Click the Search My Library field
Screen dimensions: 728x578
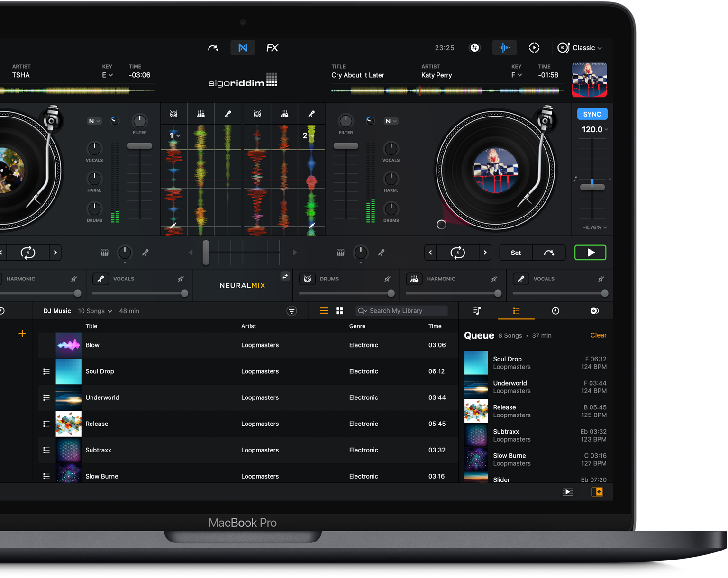coord(403,311)
